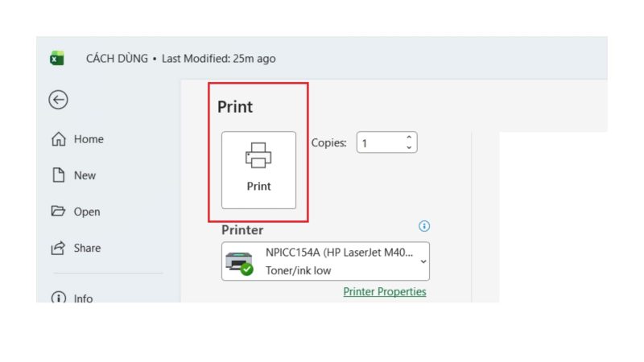Viewport: 644px width, 362px height.
Task: Open the Printer Properties link
Action: pyautogui.click(x=385, y=292)
